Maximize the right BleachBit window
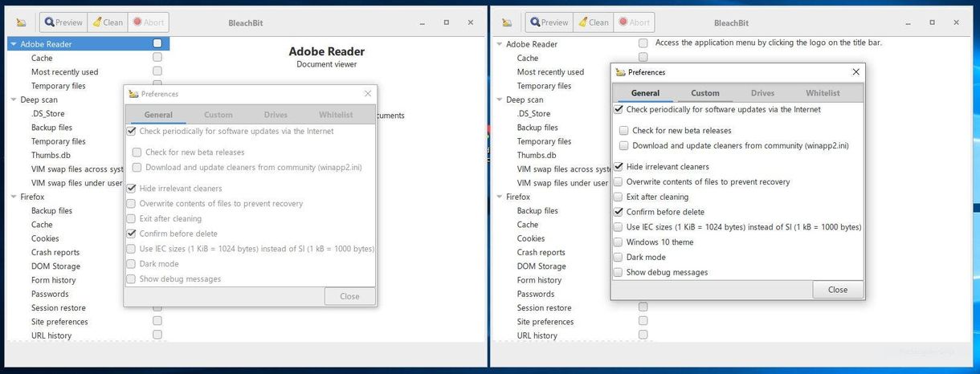This screenshot has width=980, height=374. coord(930,22)
